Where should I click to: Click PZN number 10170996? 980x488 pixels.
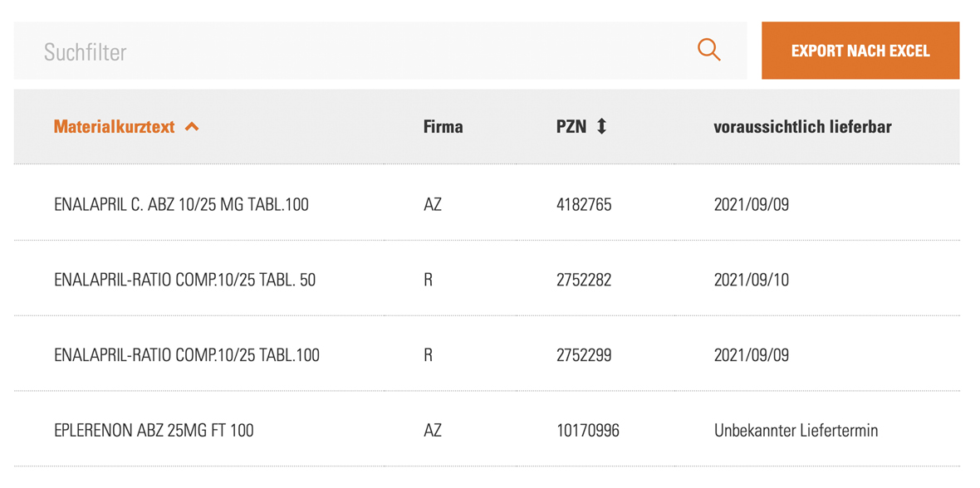click(587, 431)
